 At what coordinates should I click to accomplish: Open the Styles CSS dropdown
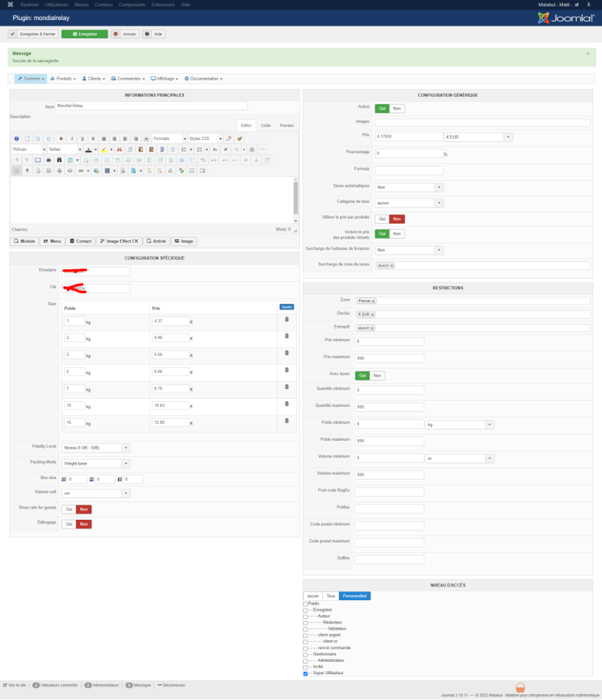[205, 139]
